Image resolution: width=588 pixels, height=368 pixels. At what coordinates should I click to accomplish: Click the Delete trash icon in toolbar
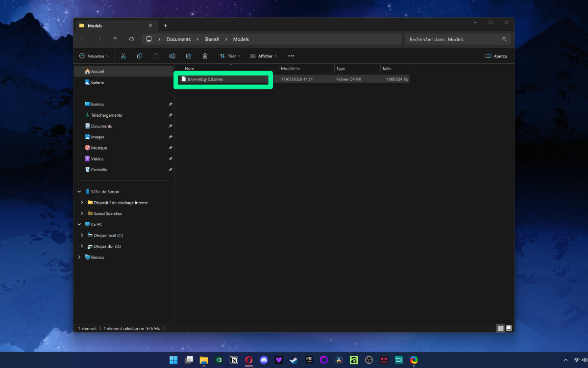click(205, 56)
